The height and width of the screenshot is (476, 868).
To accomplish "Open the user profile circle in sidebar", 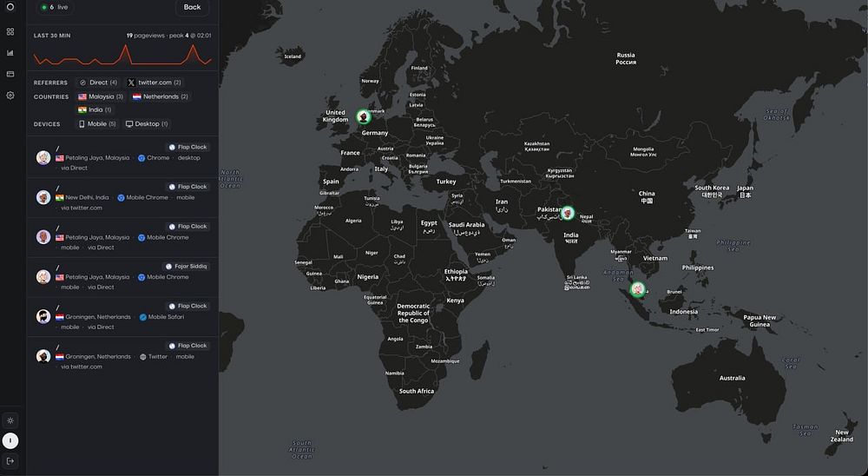I will click(x=10, y=441).
